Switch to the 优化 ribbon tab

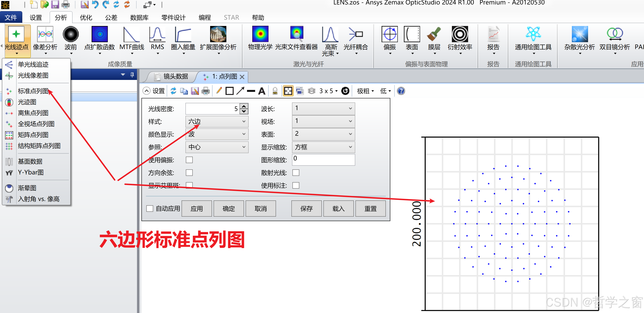point(86,17)
